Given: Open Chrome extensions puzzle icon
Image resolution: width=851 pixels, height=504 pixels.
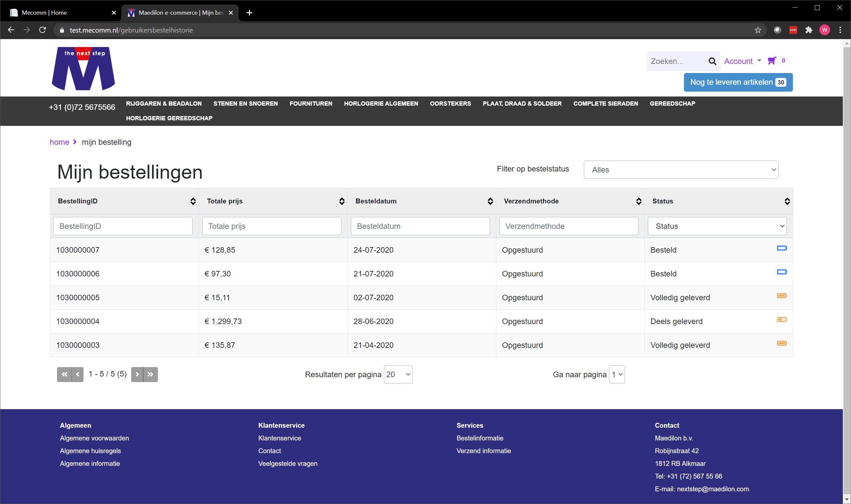Looking at the screenshot, I should pos(809,30).
